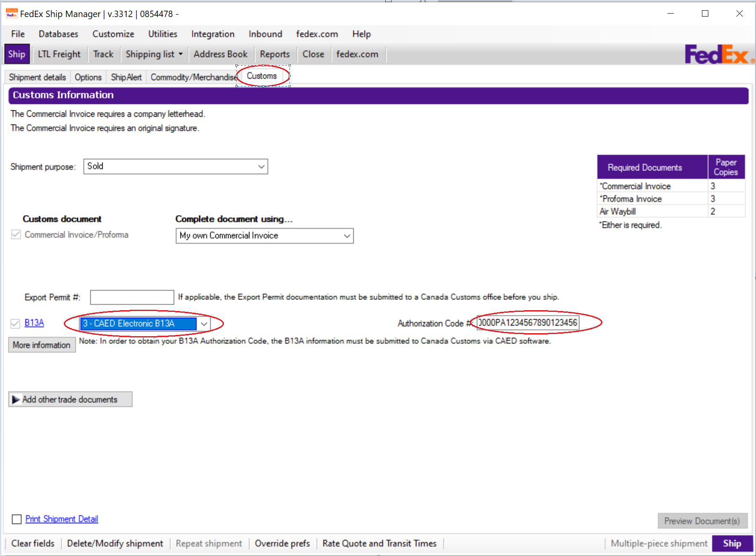Open the Inbound menu
Screen dimensions: 756x556
[265, 34]
